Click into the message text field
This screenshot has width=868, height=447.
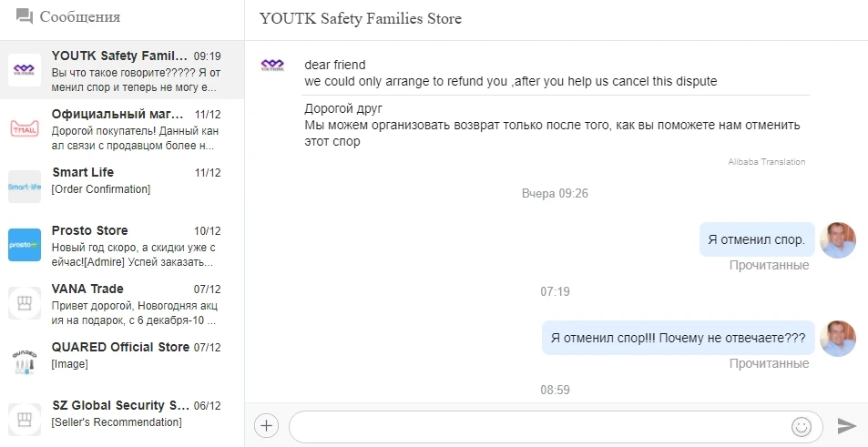[537, 426]
